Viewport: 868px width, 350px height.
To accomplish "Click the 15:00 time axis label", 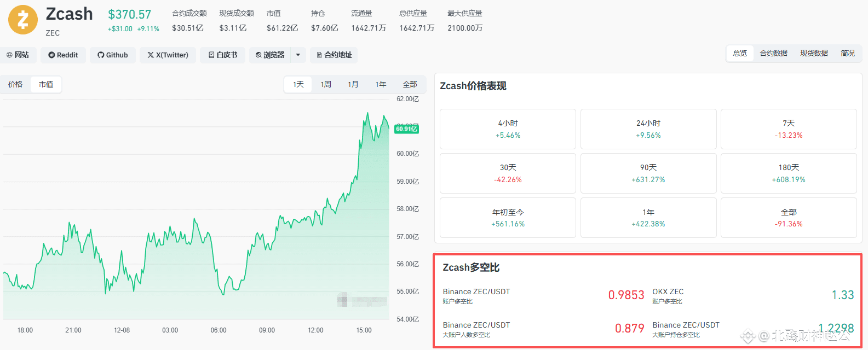I will (364, 330).
